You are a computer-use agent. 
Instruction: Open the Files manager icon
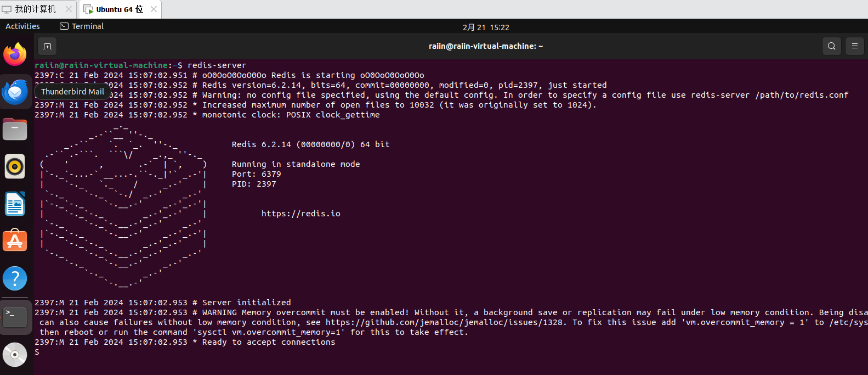pos(15,130)
